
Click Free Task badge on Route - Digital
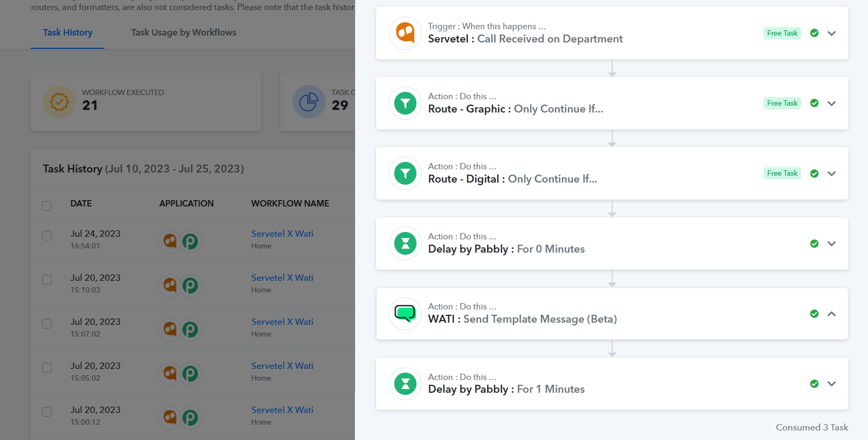click(782, 173)
